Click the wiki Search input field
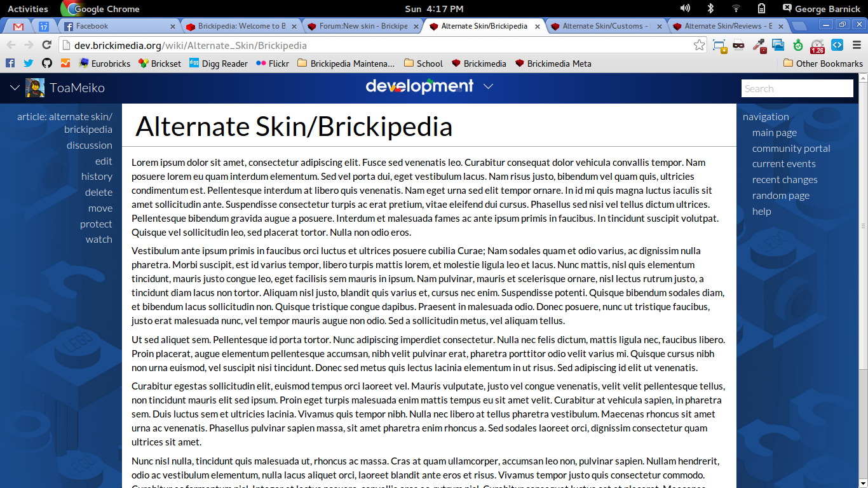The image size is (868, 488). [797, 88]
